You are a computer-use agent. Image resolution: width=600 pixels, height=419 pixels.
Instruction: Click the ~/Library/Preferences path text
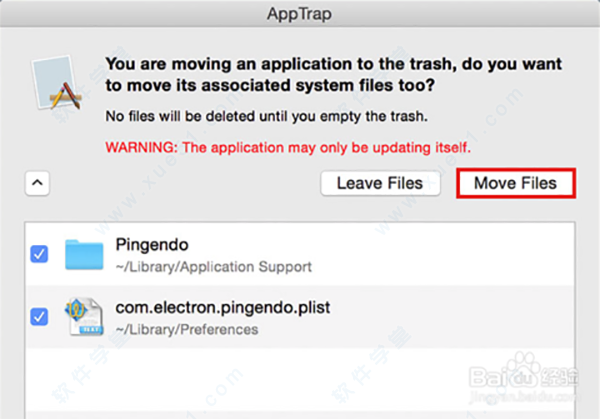(x=187, y=329)
